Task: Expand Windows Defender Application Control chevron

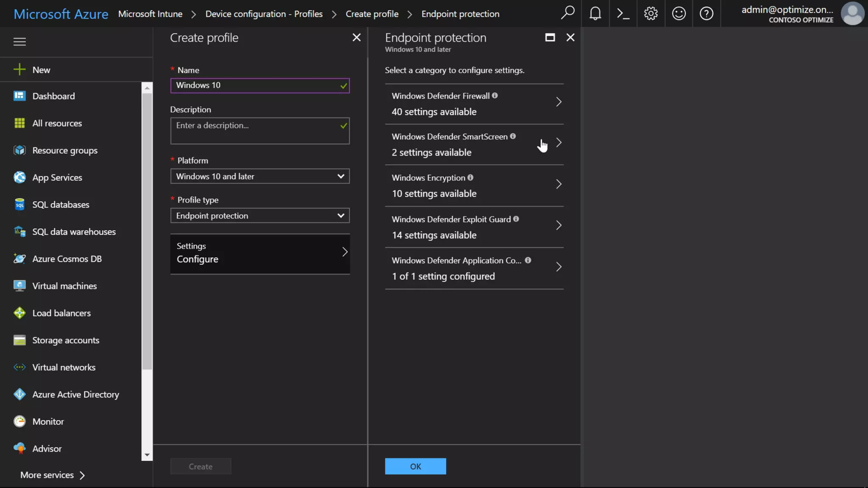Action: [x=559, y=267]
